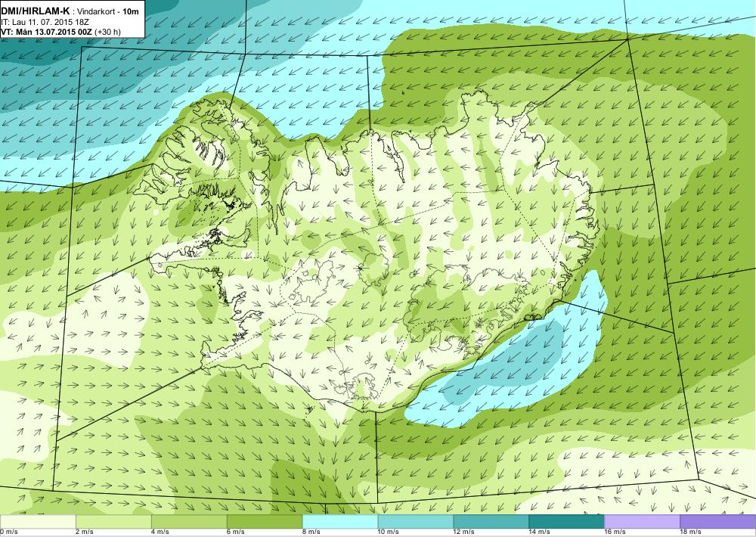Click the olive green legend swatch starting at 6 m/s
This screenshot has width=756, height=537.
point(265,522)
